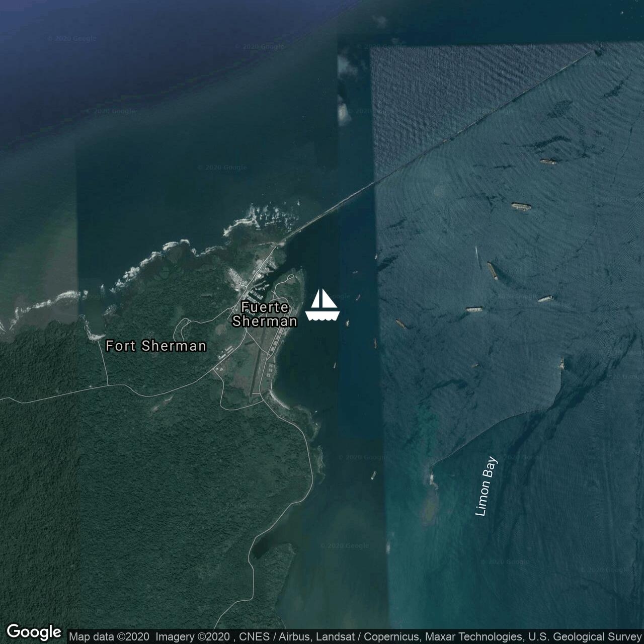Select the Fort Sherman map label
Viewport: 644px width, 644px height.
pyautogui.click(x=156, y=346)
